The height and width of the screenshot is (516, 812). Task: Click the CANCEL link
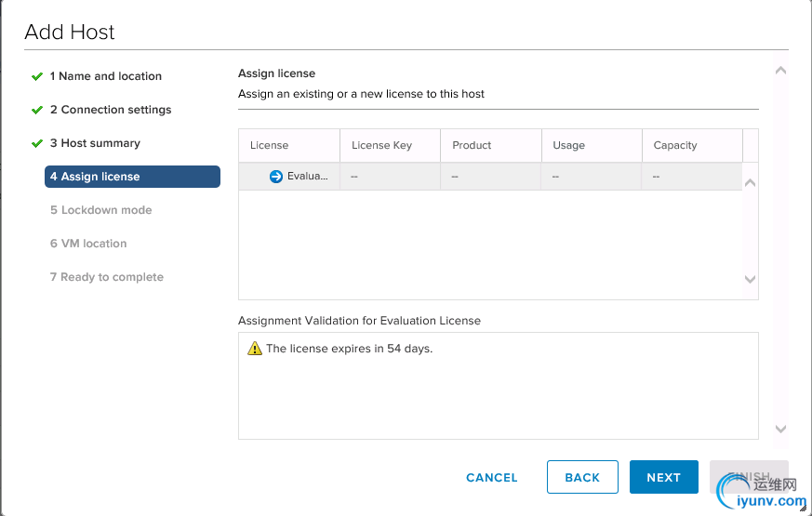(491, 477)
